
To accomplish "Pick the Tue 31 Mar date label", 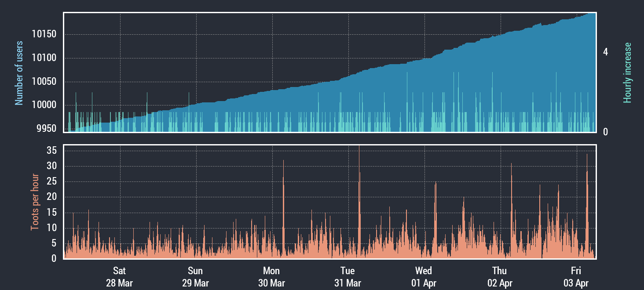I will pyautogui.click(x=348, y=277).
